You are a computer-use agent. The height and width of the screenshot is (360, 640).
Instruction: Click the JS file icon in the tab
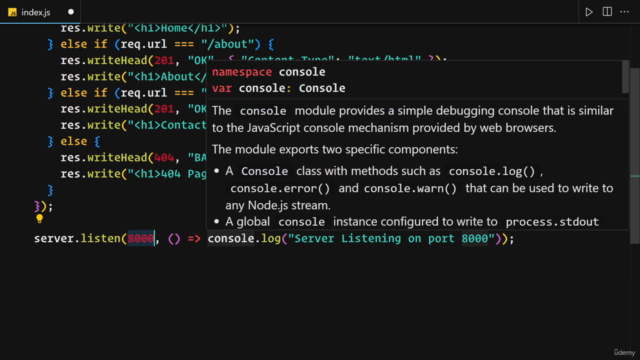click(12, 12)
